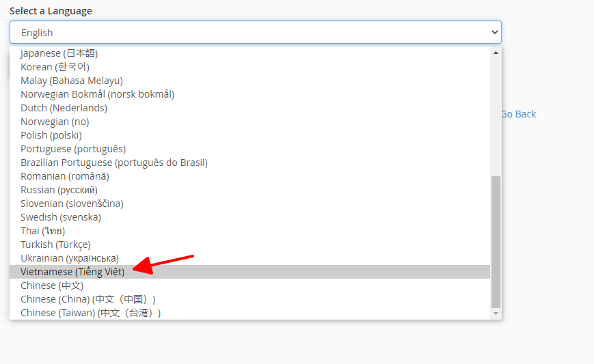
Task: Choose Swedish (svenska) from list
Action: [61, 217]
